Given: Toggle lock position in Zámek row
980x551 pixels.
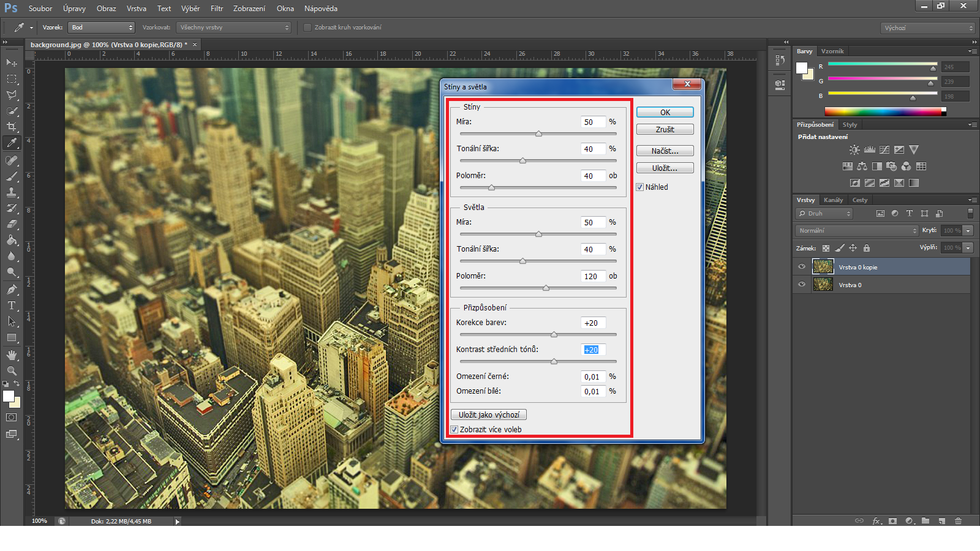Looking at the screenshot, I should pyautogui.click(x=853, y=248).
